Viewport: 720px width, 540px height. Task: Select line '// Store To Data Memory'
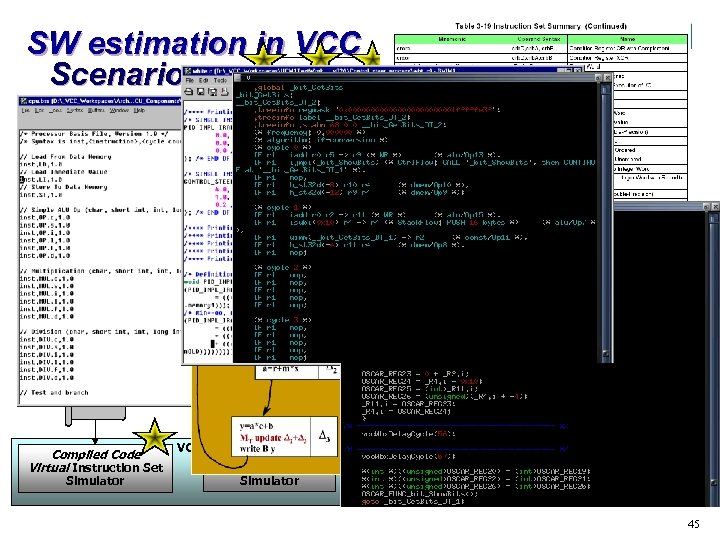pos(63,187)
